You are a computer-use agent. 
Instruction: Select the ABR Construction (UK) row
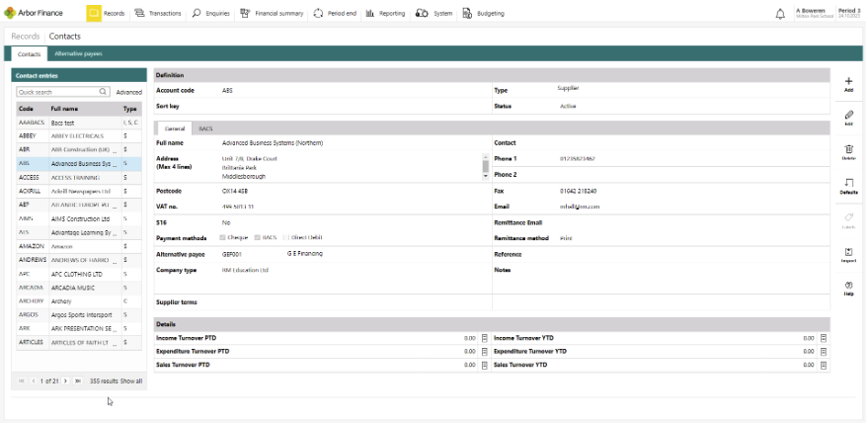[x=79, y=150]
